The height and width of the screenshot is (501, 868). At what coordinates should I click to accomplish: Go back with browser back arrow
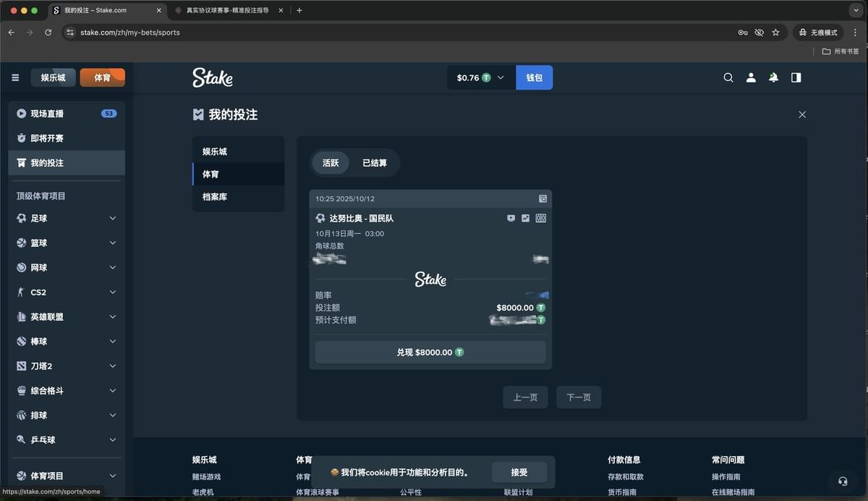12,33
